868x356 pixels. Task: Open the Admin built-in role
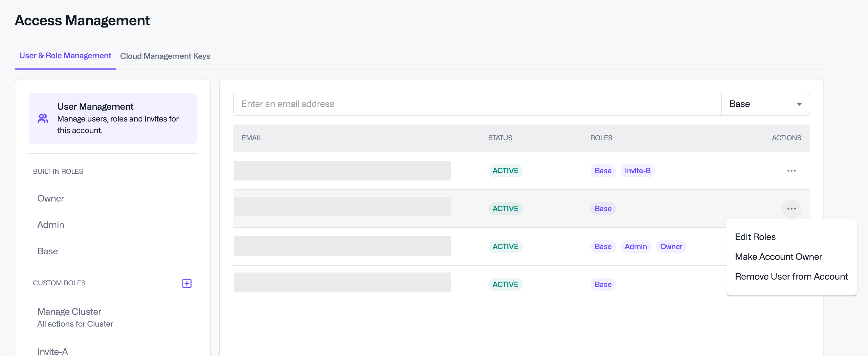pyautogui.click(x=51, y=225)
